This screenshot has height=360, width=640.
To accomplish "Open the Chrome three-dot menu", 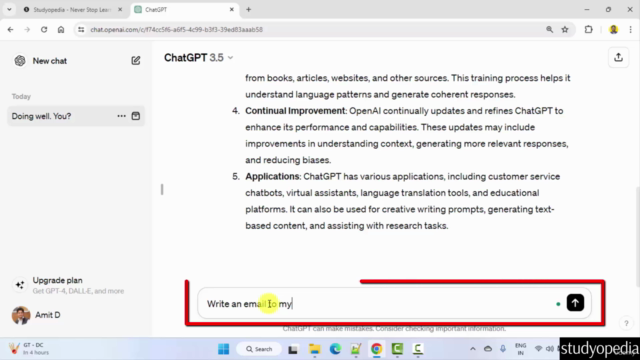I will pos(631,29).
